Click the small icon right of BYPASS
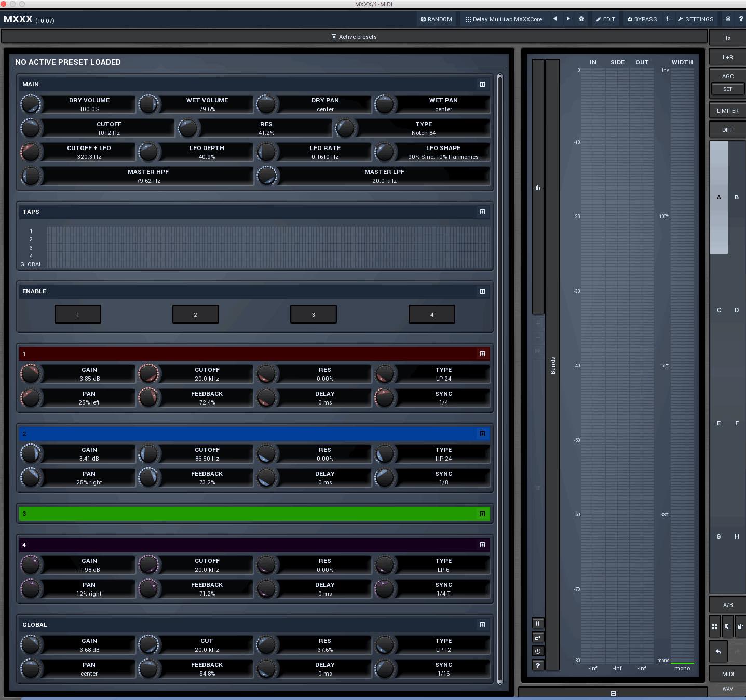The width and height of the screenshot is (746, 700). [x=668, y=19]
